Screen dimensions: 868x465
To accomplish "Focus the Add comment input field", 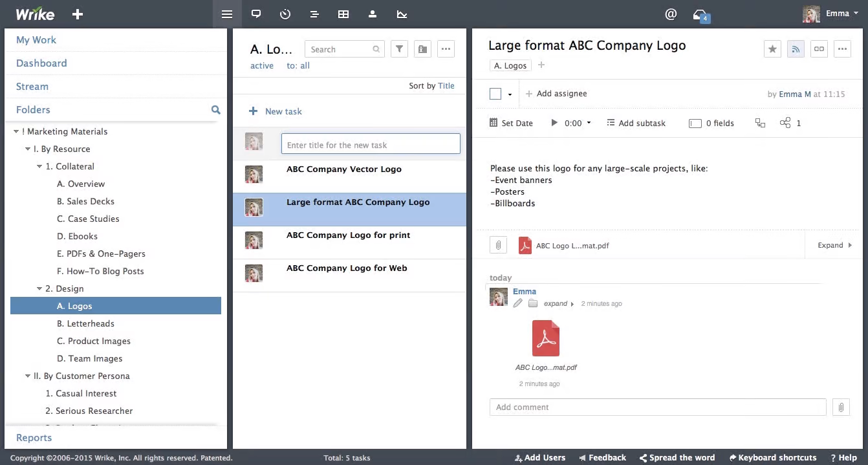I will 658,407.
